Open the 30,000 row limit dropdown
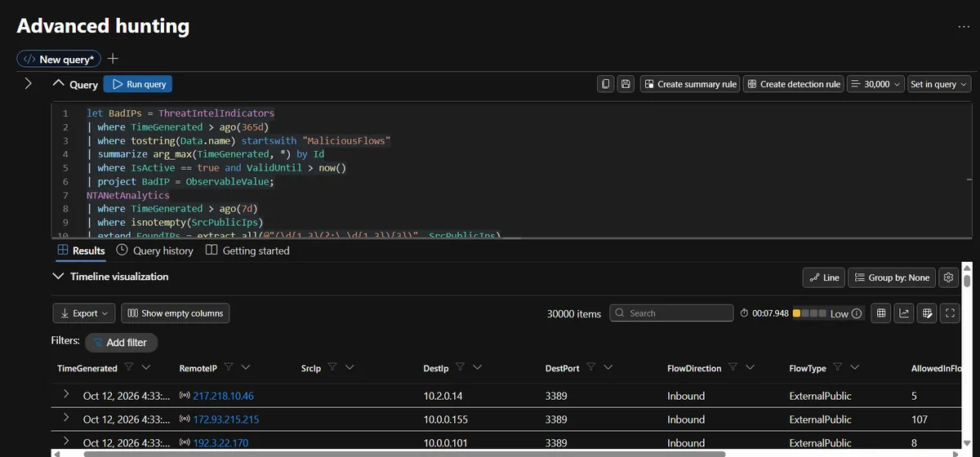Viewport: 980px width, 457px height. click(x=875, y=84)
